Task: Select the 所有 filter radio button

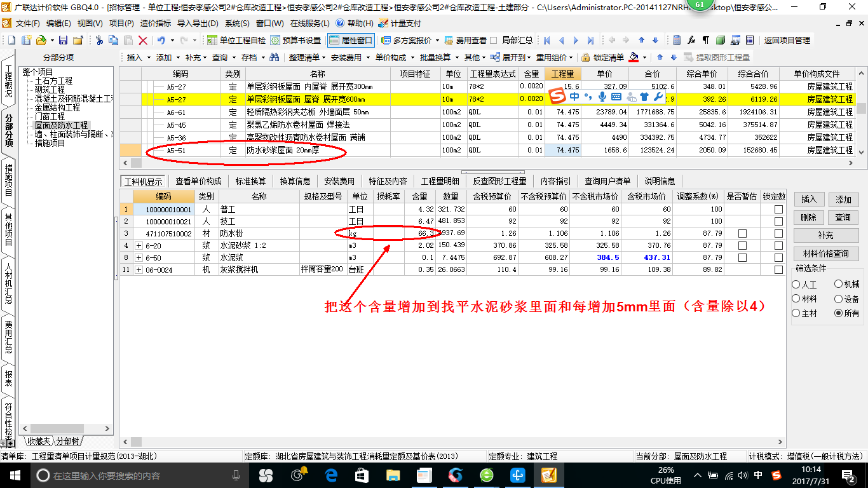Action: click(x=839, y=313)
